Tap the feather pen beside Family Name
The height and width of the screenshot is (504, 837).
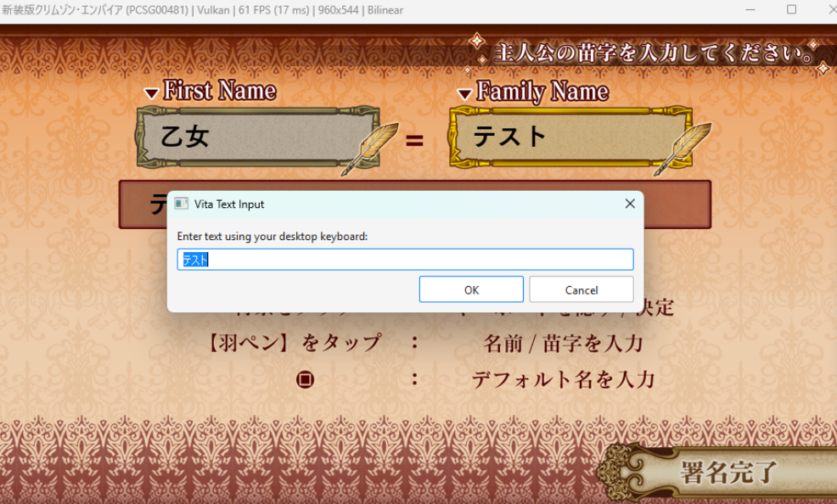click(x=683, y=148)
